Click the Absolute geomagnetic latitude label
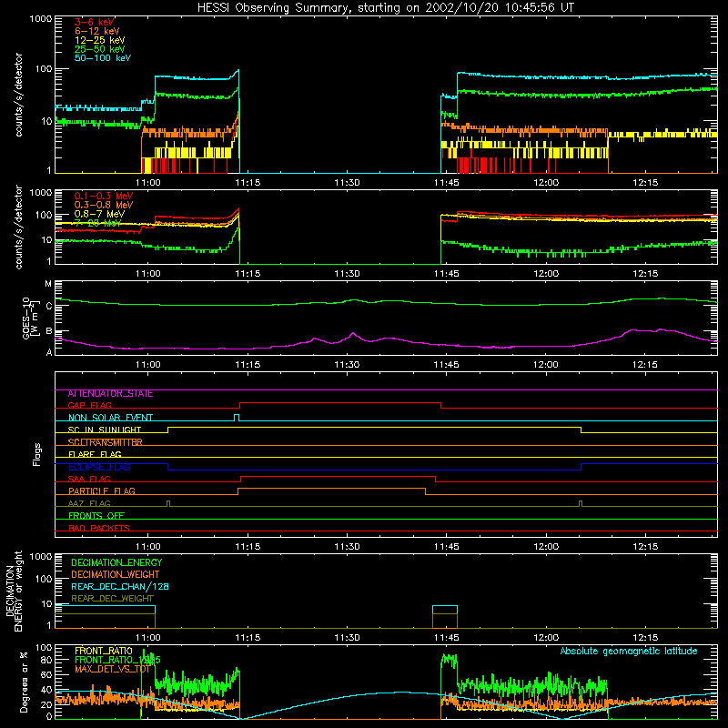 pyautogui.click(x=629, y=651)
